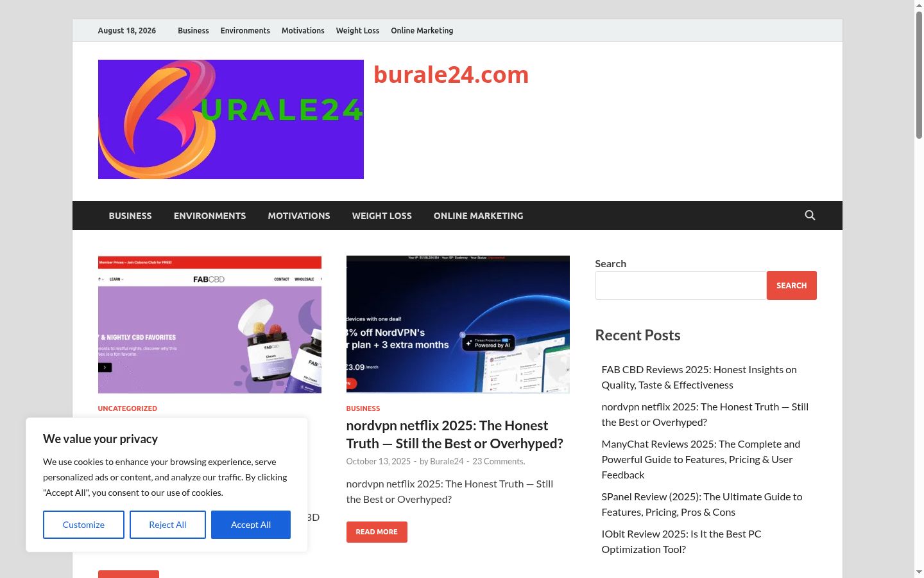The height and width of the screenshot is (578, 924).
Task: Open recent post FAB CBD Reviews 2025
Action: click(x=699, y=377)
